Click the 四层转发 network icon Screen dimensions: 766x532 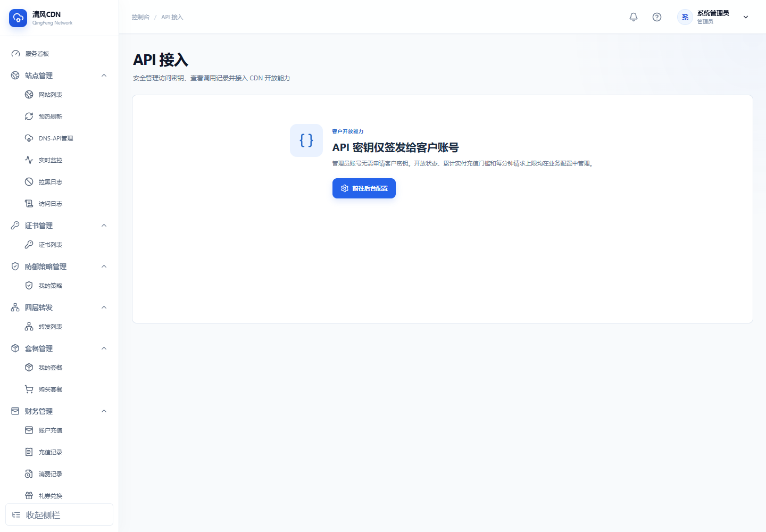[x=15, y=307]
